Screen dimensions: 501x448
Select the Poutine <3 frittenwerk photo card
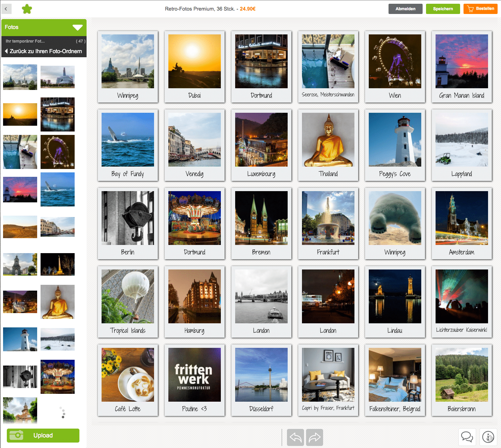[x=195, y=380]
